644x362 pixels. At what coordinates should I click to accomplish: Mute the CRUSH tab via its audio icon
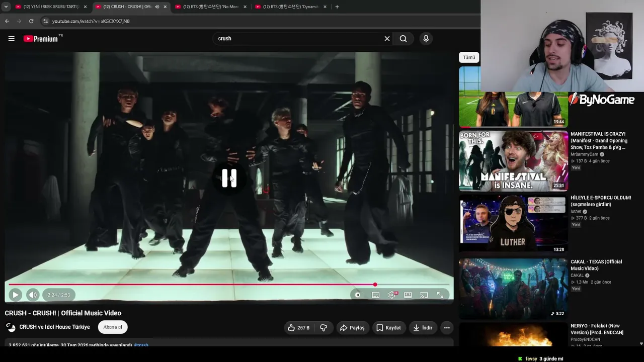(157, 7)
